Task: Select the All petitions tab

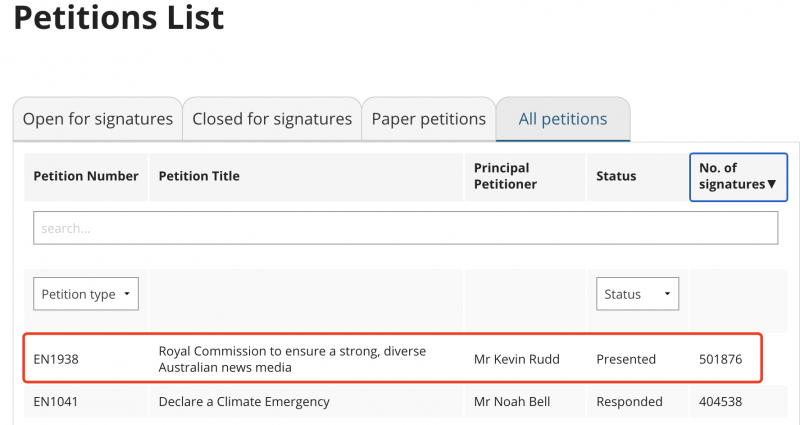Action: (563, 119)
